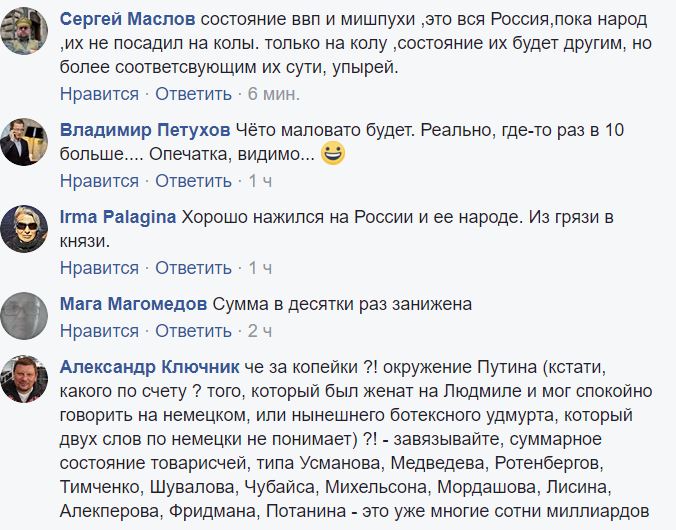Click the '6 мин.' timestamp on Маслов's comment

coord(274,94)
